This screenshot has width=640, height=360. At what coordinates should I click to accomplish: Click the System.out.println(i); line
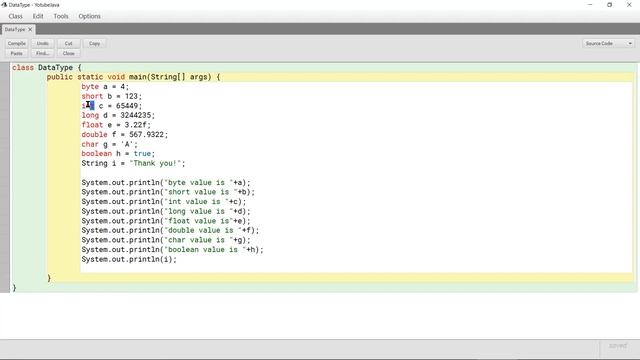[129, 259]
